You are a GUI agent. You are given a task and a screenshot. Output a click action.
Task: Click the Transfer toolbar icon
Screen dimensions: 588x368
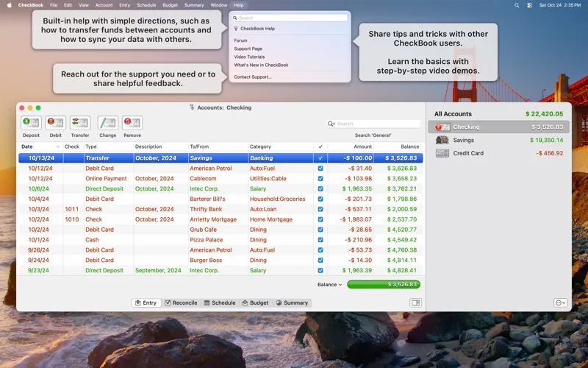pos(80,123)
